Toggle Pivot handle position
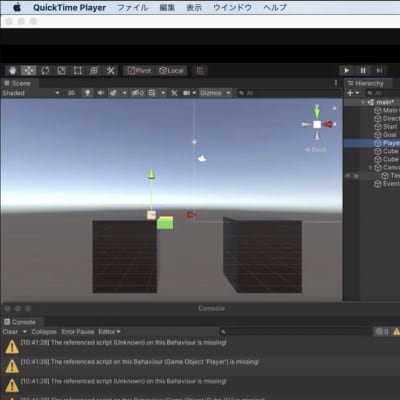Image resolution: width=400 pixels, height=400 pixels. tap(139, 71)
